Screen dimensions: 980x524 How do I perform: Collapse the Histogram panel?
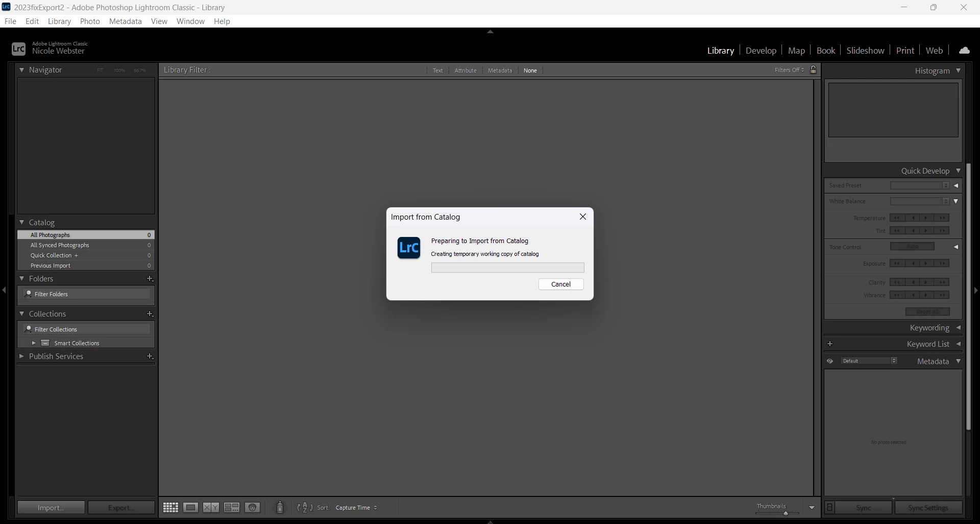pos(958,70)
